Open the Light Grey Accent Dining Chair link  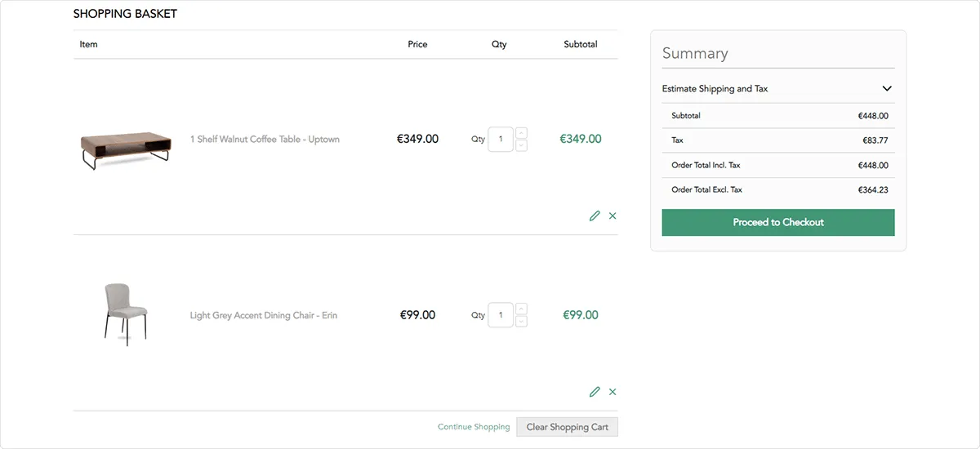click(263, 316)
